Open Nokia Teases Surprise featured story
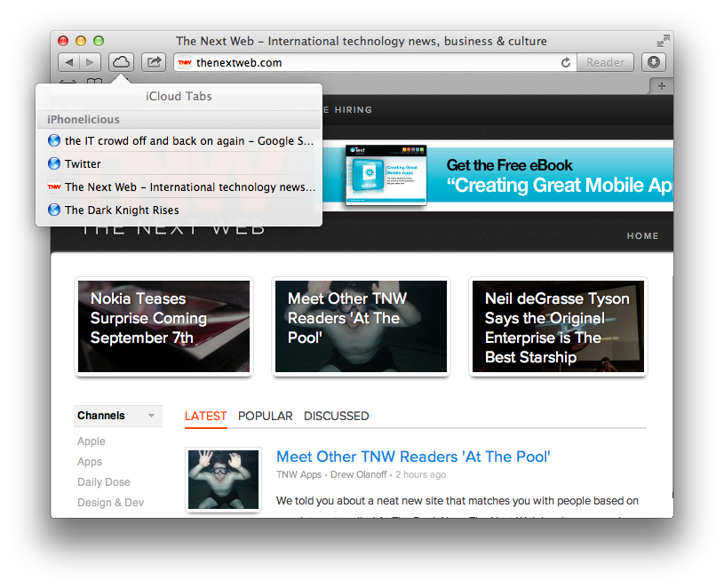The width and height of the screenshot is (724, 588). pyautogui.click(x=164, y=326)
